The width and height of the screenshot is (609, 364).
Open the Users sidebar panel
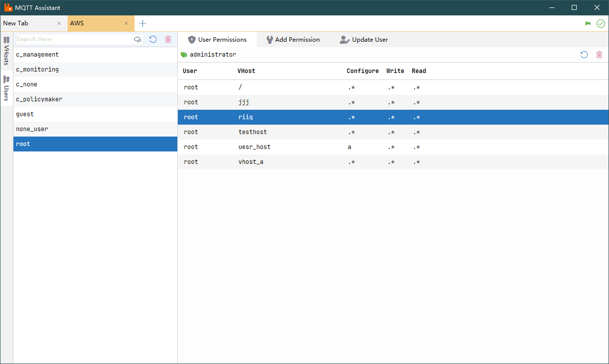click(x=6, y=88)
